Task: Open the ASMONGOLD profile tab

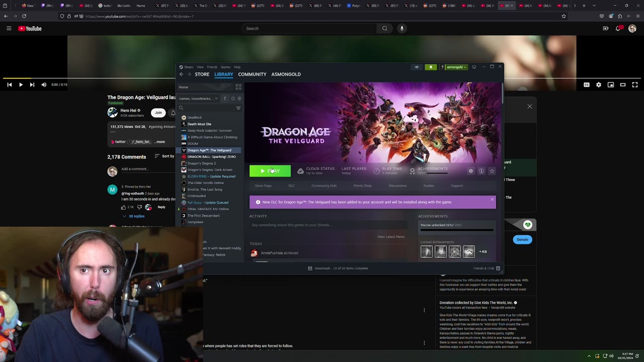Action: point(286,74)
